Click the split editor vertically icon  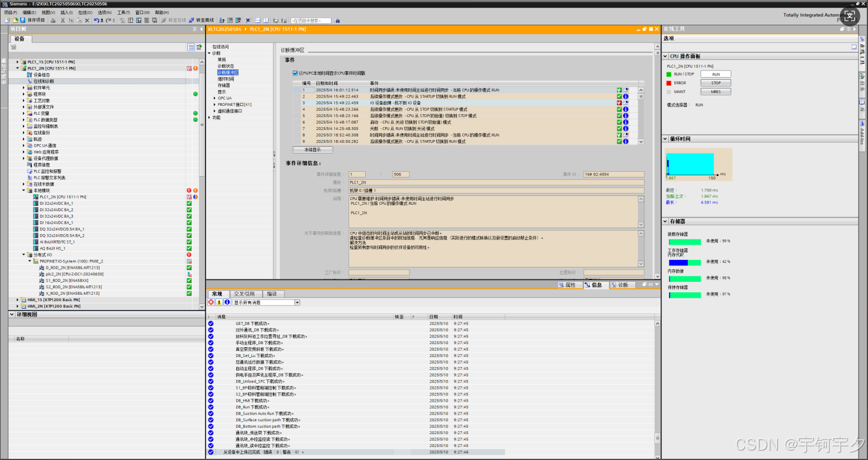(266, 20)
